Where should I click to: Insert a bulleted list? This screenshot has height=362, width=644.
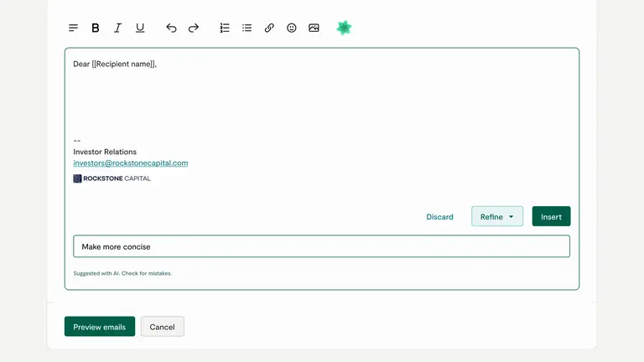(x=247, y=28)
